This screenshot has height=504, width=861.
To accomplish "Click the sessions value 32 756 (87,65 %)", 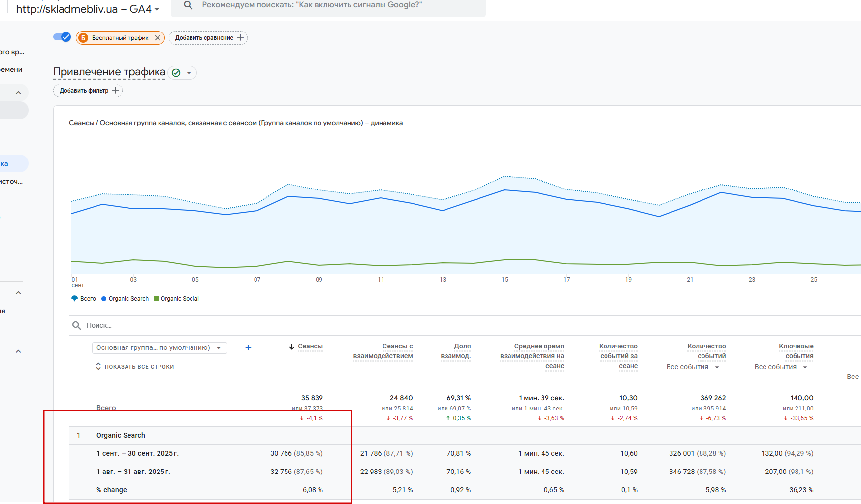I will [296, 472].
